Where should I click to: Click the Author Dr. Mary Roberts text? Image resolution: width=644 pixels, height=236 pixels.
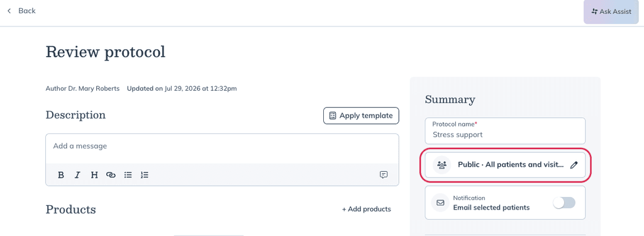tap(82, 88)
